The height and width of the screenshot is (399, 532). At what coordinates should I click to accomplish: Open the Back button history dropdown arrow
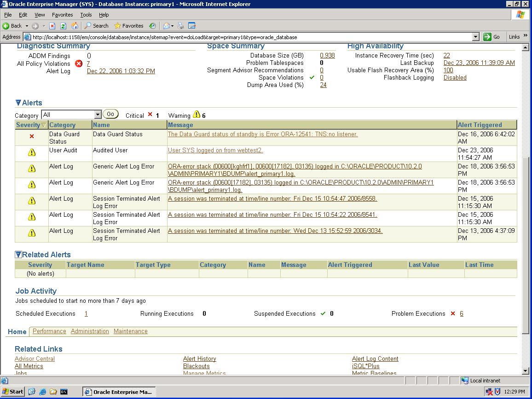[27, 26]
